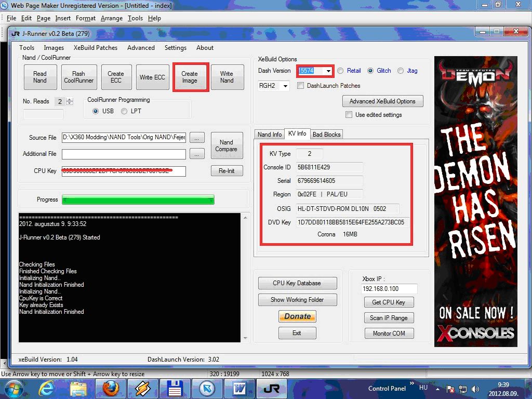The width and height of the screenshot is (532, 399).
Task: Check the Use edited settings box
Action: point(349,115)
